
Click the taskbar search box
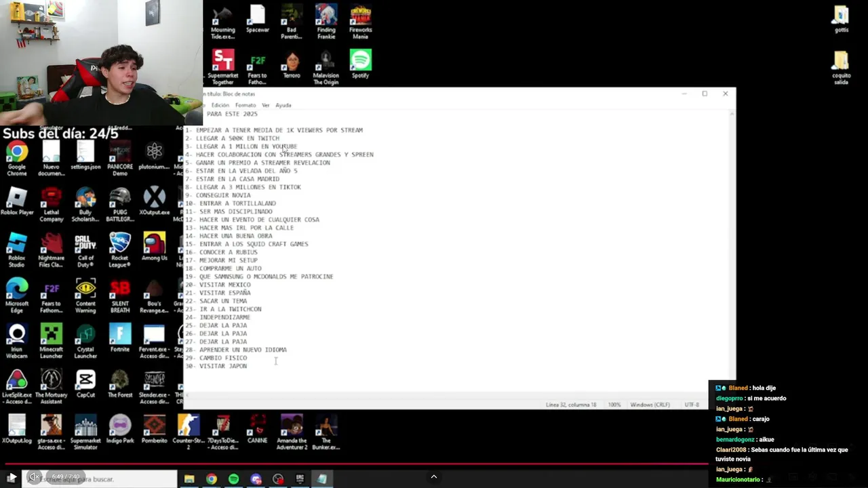click(102, 479)
